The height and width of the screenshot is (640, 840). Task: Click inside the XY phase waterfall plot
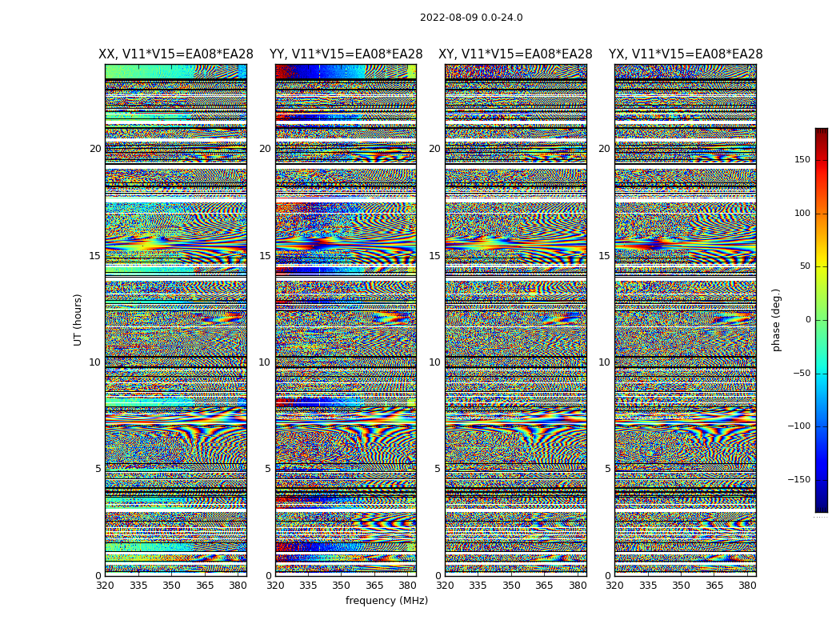[516, 320]
